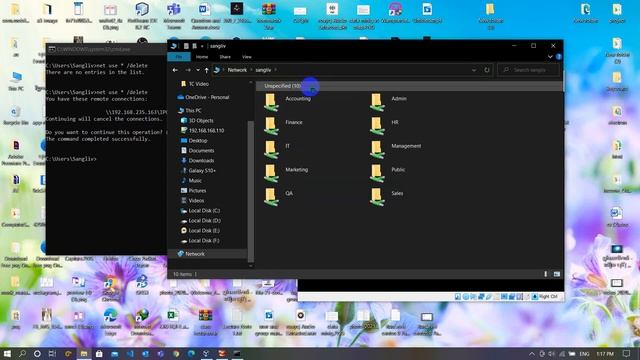Screen dimensions: 640x360
Task: Click Network in the address breadcrumb
Action: coord(237,70)
